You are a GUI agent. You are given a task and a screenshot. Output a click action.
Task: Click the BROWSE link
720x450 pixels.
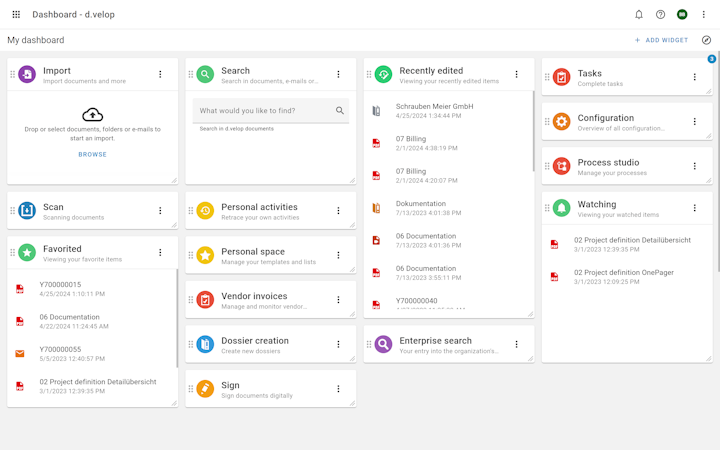[x=92, y=154]
